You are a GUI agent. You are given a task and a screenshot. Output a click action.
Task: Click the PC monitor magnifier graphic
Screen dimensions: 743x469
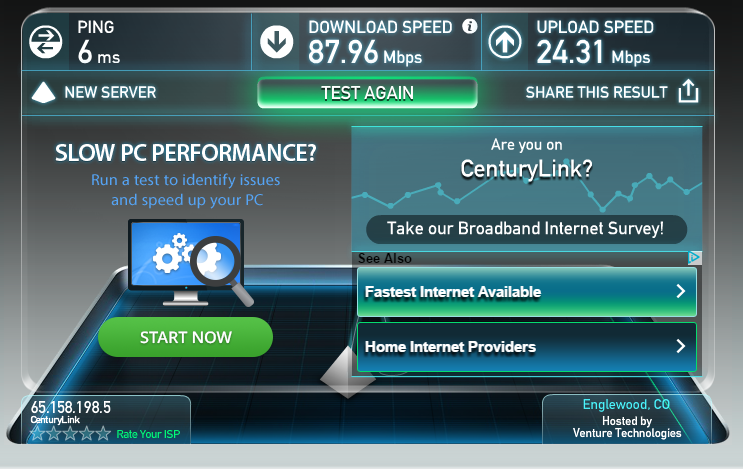point(190,262)
